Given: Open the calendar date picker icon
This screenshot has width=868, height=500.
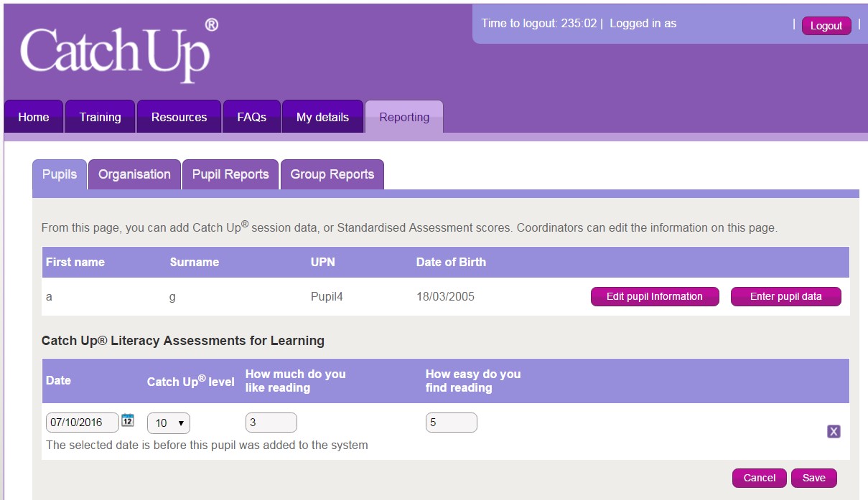Looking at the screenshot, I should (x=128, y=420).
